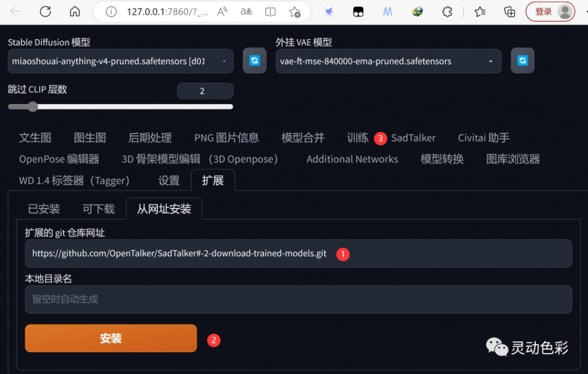Switch to the 已安装 sub-tab
The height and width of the screenshot is (374, 588).
click(44, 209)
